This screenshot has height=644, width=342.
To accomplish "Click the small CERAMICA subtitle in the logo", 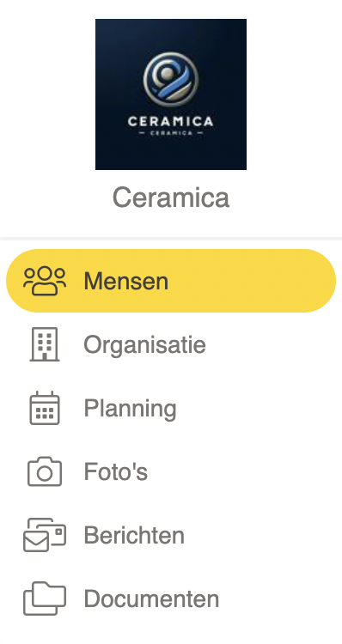I will (171, 133).
